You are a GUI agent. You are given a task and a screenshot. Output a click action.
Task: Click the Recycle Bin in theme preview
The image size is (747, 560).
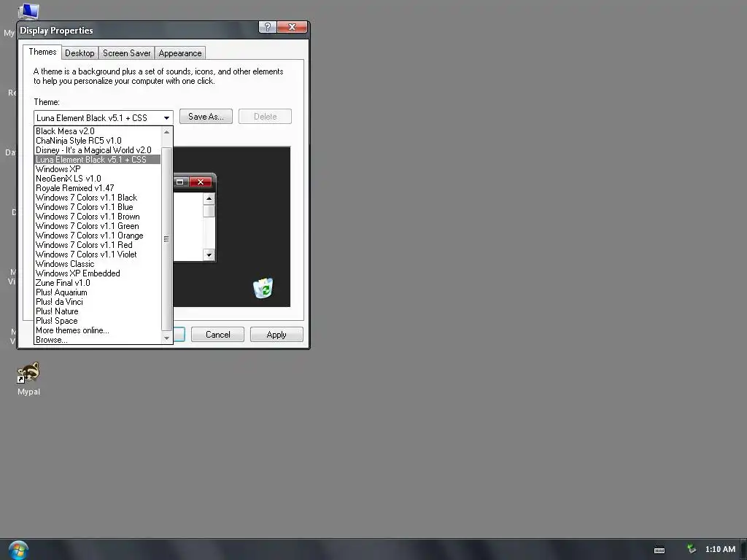point(263,288)
